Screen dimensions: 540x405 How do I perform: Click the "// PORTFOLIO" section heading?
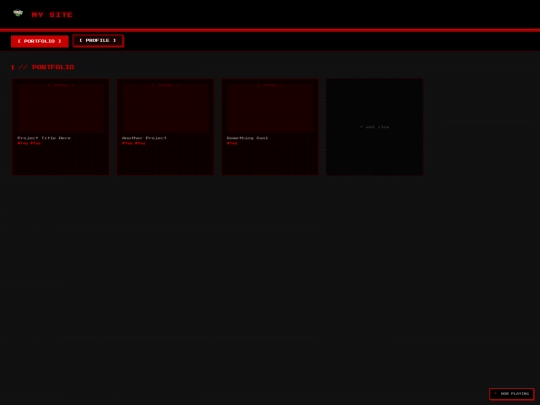[46, 67]
